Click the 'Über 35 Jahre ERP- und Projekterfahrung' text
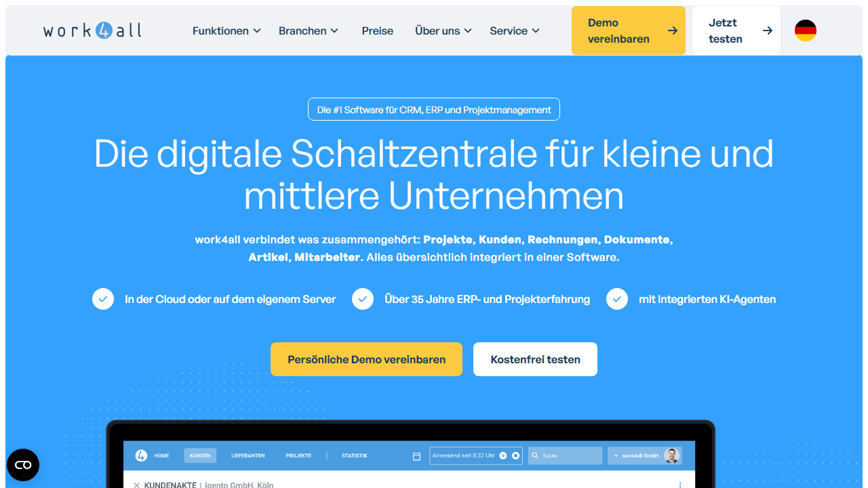This screenshot has height=488, width=868. click(487, 299)
